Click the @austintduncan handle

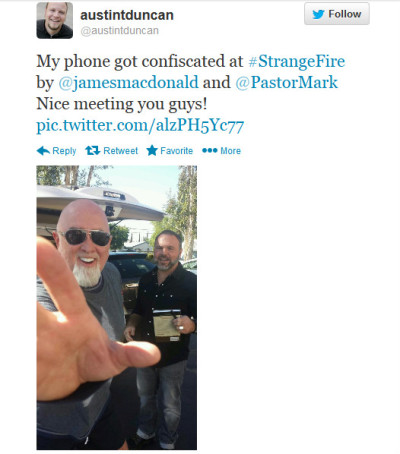[120, 31]
